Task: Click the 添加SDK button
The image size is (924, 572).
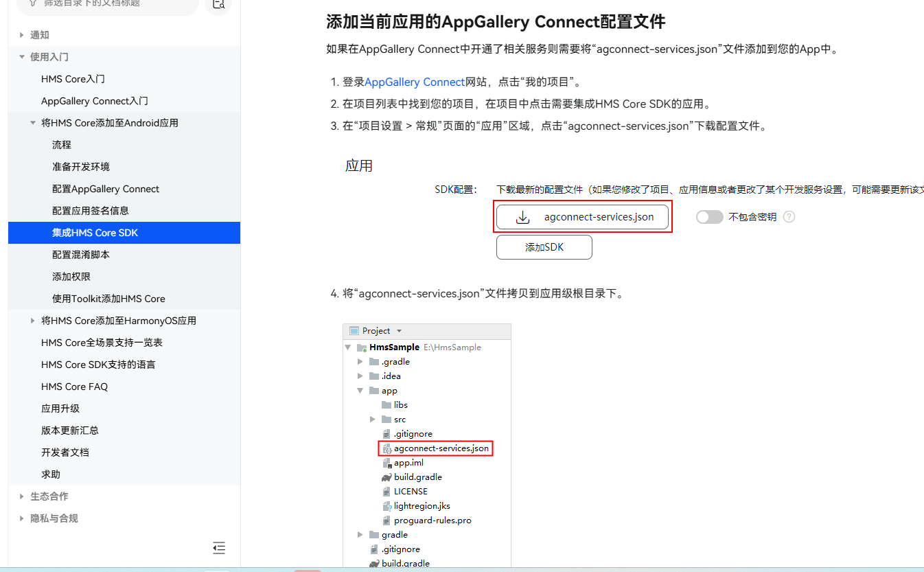Action: click(x=544, y=247)
